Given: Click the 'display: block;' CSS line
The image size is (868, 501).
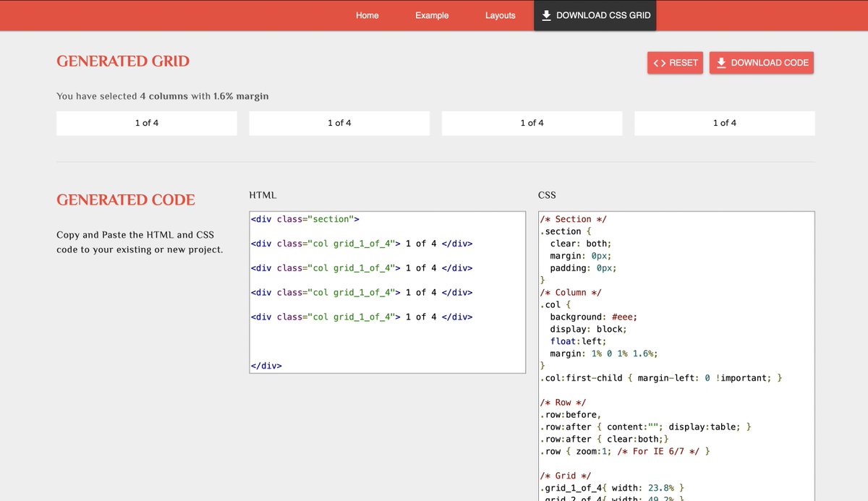Looking at the screenshot, I should click(x=589, y=329).
